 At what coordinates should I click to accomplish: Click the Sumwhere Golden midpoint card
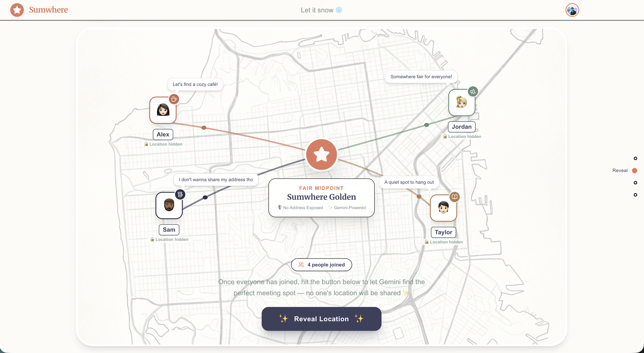[321, 198]
